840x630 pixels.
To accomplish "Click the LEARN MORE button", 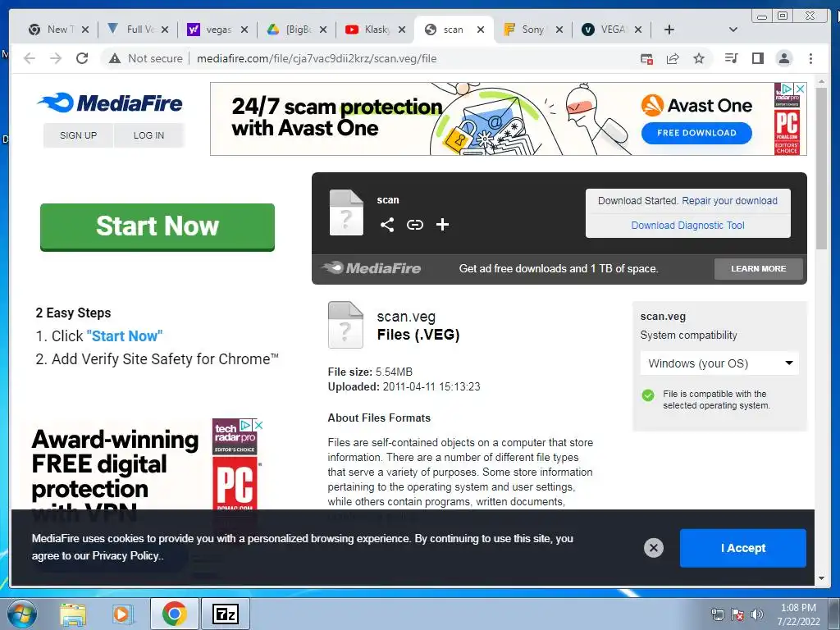I will coord(759,268).
